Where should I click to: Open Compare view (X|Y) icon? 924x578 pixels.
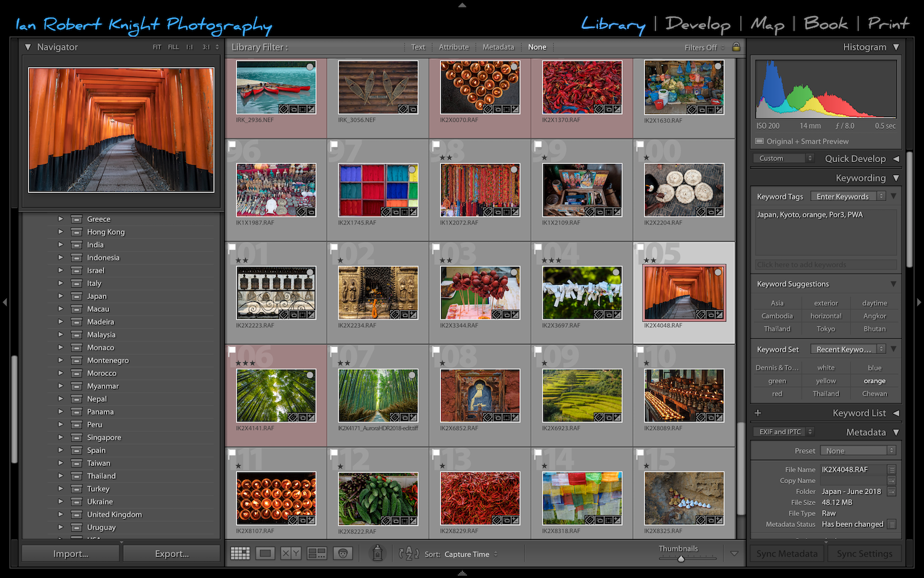tap(291, 553)
